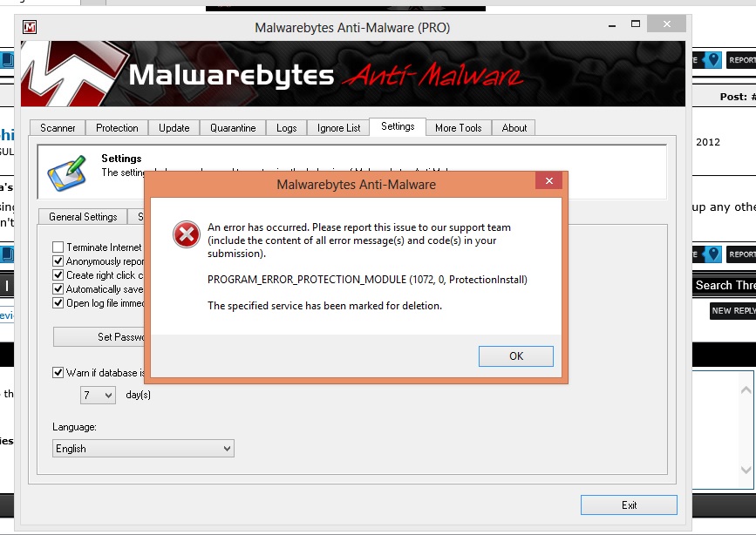Image resolution: width=756 pixels, height=535 pixels.
Task: Open the Logs tab
Action: 286,128
